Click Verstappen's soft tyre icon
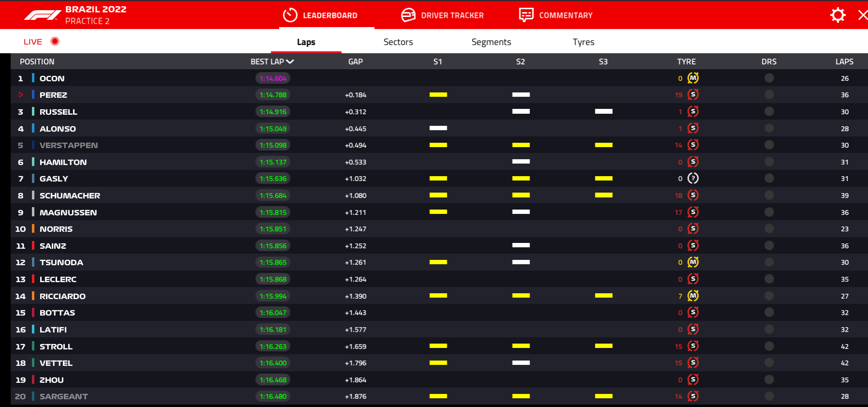Image resolution: width=868 pixels, height=407 pixels. point(693,145)
